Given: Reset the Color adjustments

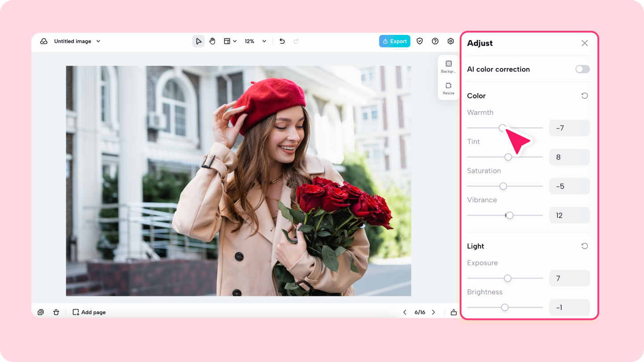Looking at the screenshot, I should tap(584, 96).
